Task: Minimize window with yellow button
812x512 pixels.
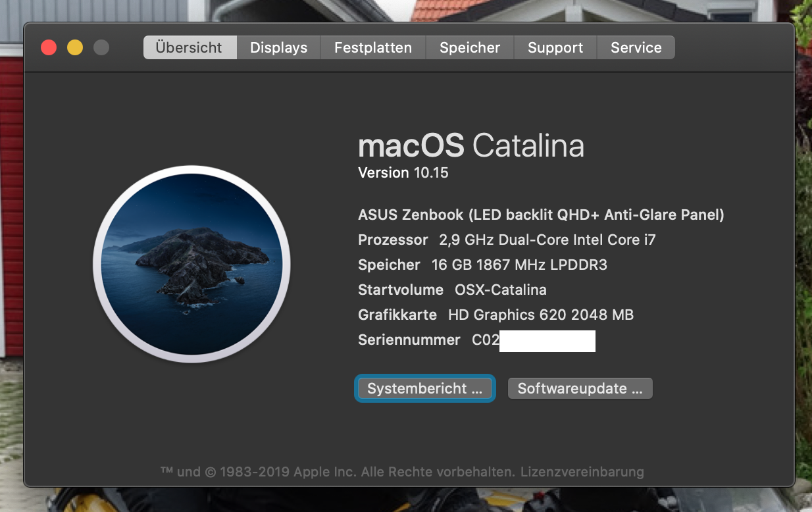Action: pos(75,47)
